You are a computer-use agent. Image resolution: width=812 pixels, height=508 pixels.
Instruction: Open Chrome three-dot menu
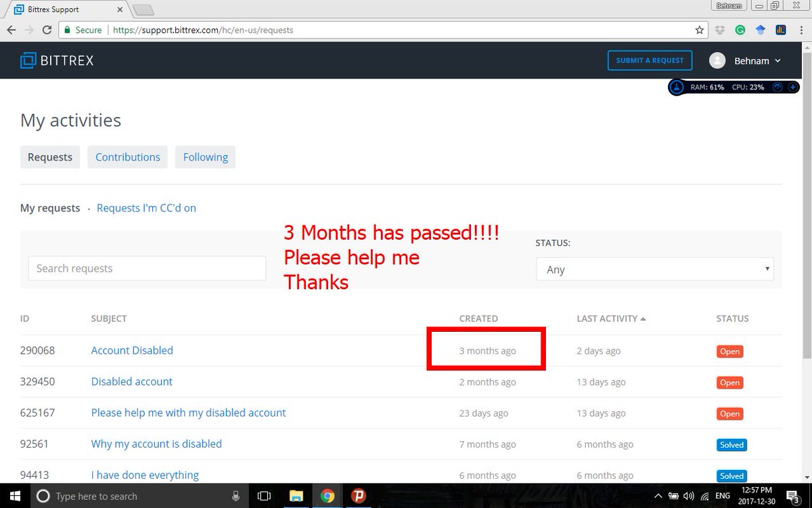click(800, 30)
